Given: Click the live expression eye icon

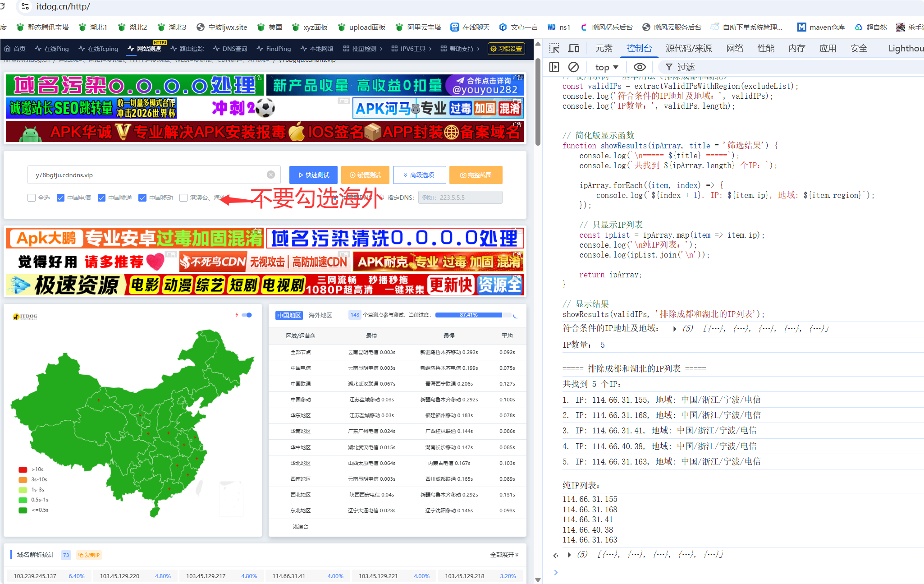Looking at the screenshot, I should (640, 67).
